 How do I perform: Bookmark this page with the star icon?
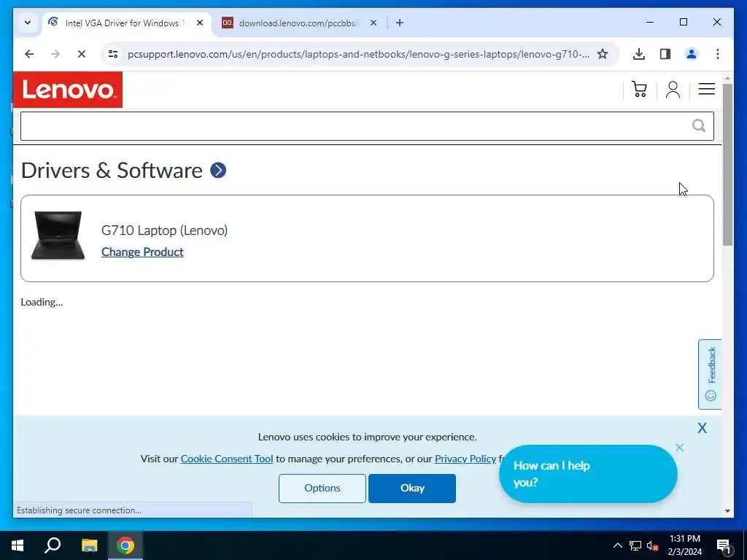tap(603, 54)
